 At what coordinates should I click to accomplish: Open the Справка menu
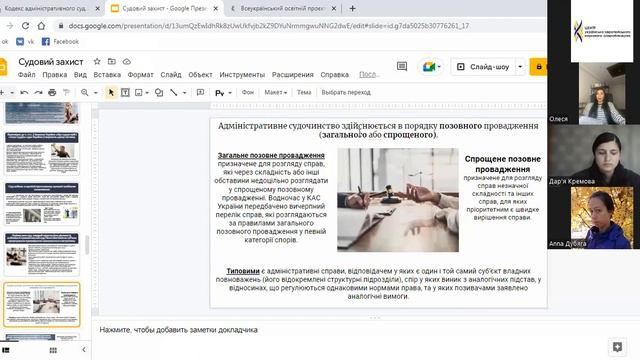[x=334, y=75]
